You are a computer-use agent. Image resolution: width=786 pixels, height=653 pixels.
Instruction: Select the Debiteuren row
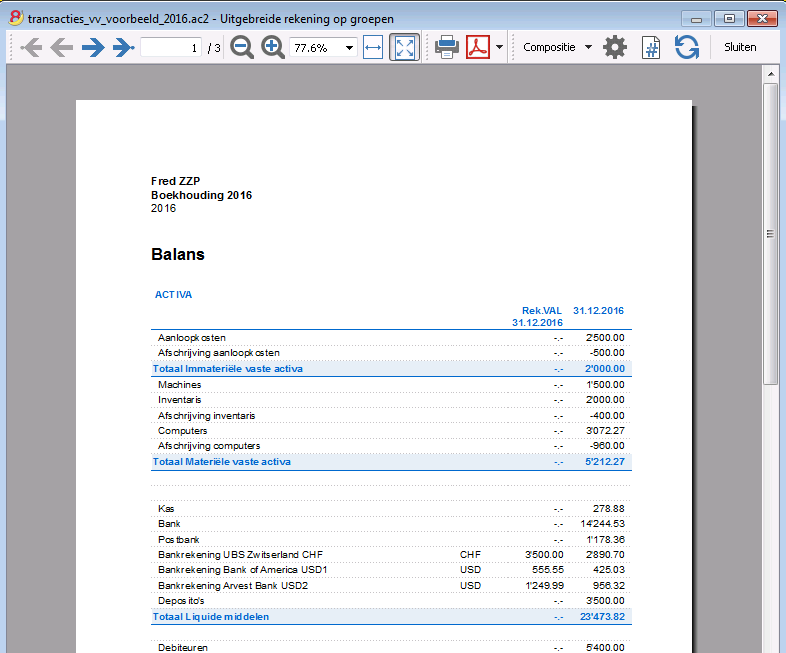[x=391, y=647]
